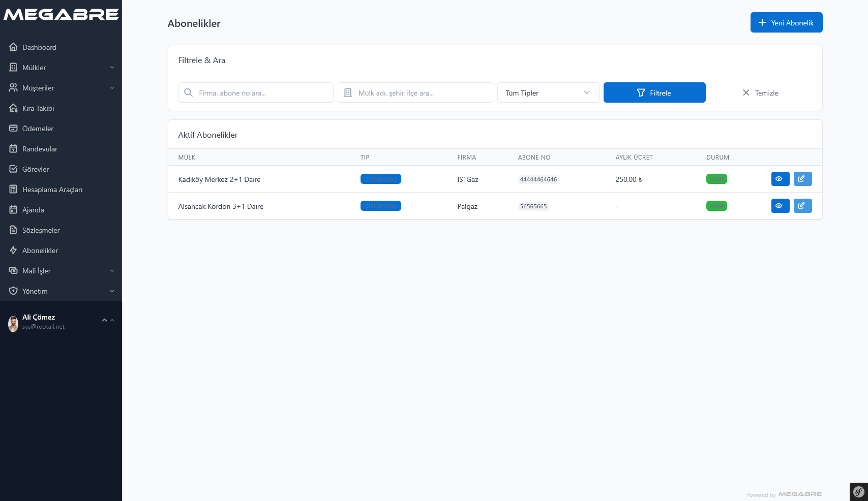The height and width of the screenshot is (501, 868).
Task: View the Alsancak Kordon subscription details
Action: pos(780,206)
